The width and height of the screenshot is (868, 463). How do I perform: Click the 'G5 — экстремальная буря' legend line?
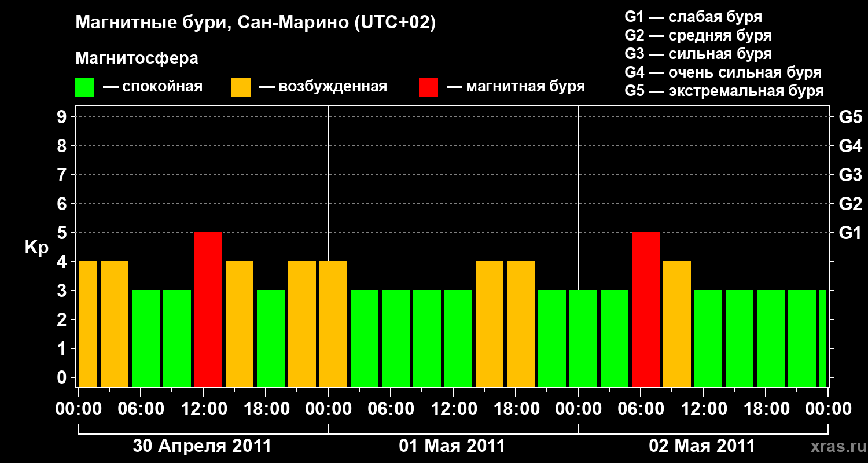click(x=724, y=91)
